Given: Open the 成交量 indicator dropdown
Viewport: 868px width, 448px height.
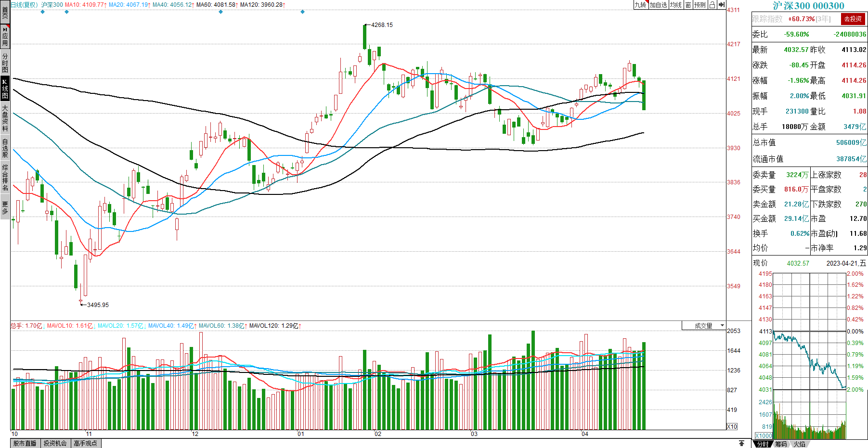Looking at the screenshot, I should (704, 326).
